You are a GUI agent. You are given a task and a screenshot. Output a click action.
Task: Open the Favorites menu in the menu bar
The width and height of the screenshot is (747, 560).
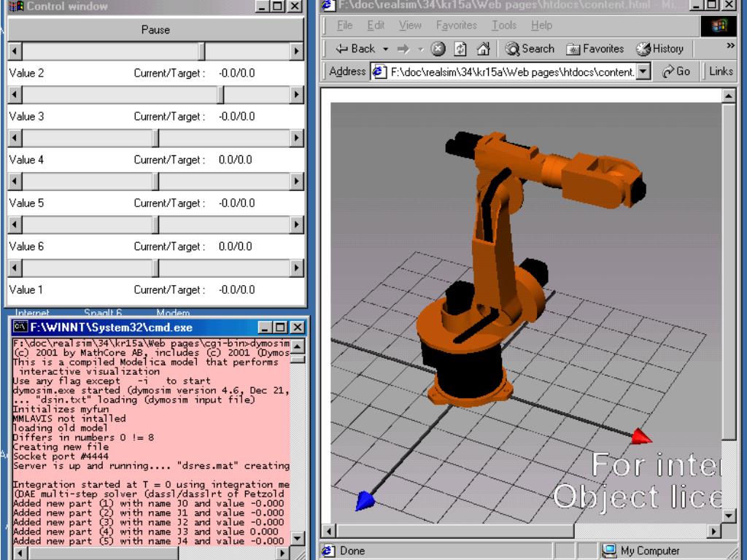click(x=457, y=26)
